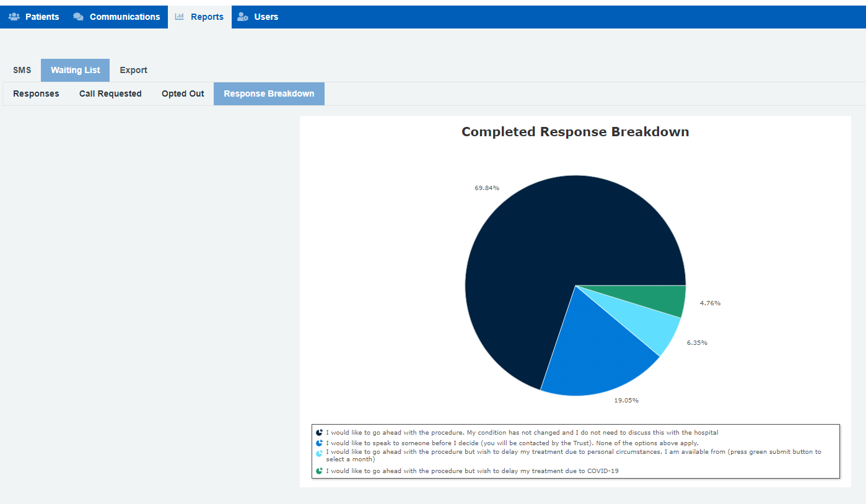Click the Patients people icon

coord(14,17)
